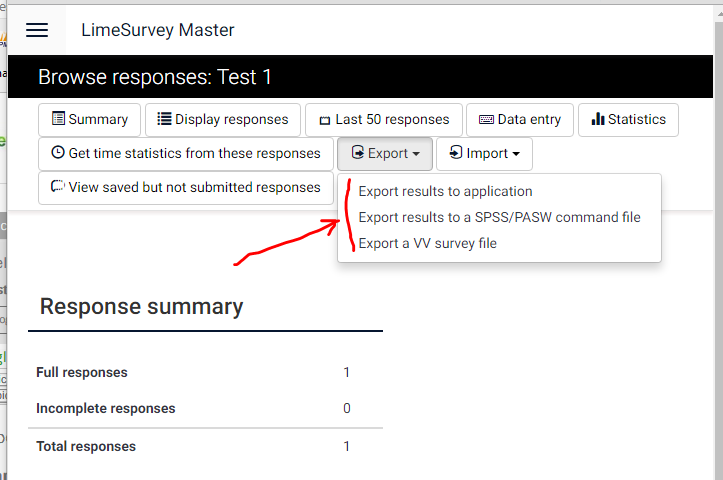Expand the Import dropdown caret
This screenshot has height=480, width=723.
coord(516,154)
